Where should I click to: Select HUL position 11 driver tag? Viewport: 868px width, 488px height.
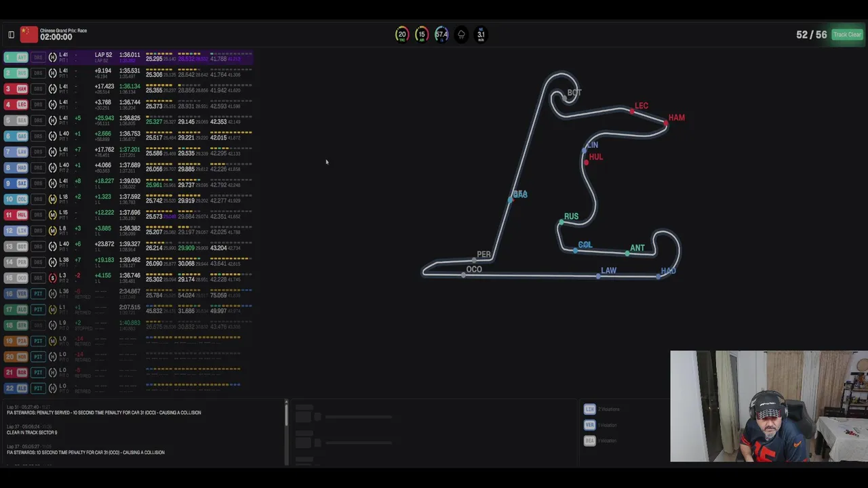16,215
